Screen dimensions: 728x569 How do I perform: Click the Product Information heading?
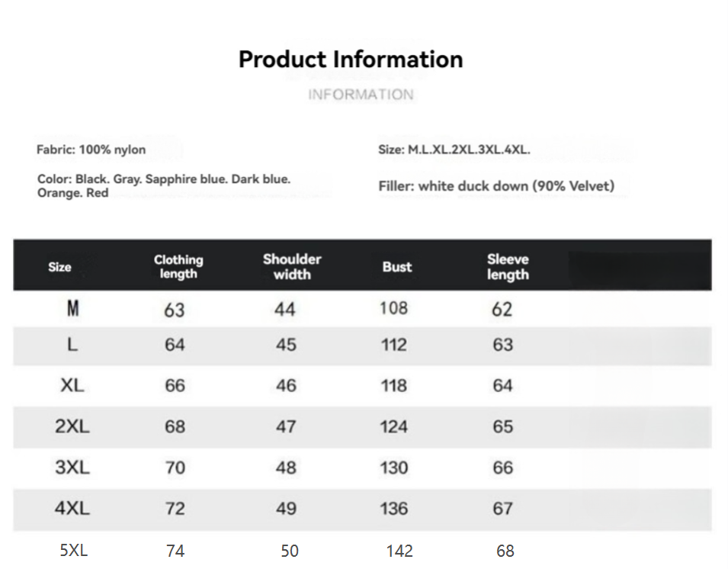tap(351, 59)
